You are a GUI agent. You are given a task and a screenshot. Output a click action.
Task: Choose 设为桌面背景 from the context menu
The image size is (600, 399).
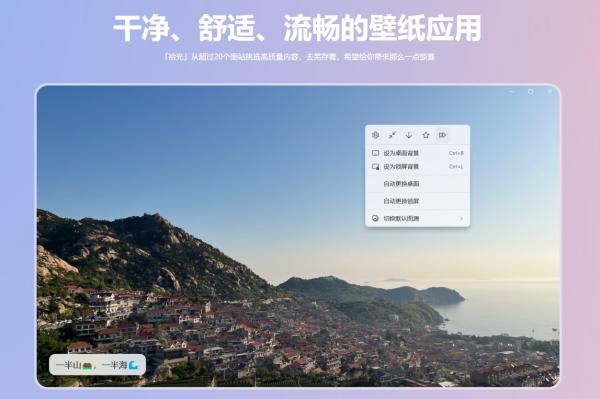click(x=417, y=153)
